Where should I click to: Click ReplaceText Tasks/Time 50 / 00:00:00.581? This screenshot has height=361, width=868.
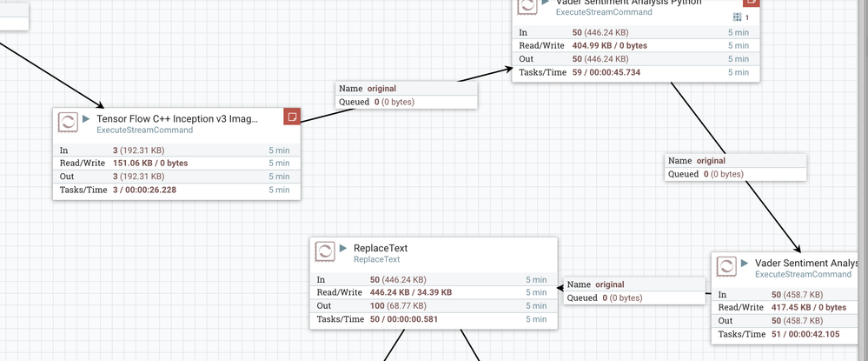coord(403,319)
